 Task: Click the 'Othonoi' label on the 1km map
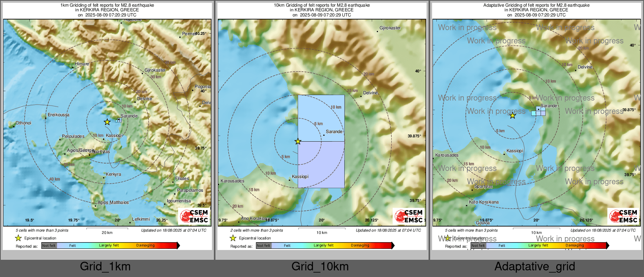tap(23, 123)
